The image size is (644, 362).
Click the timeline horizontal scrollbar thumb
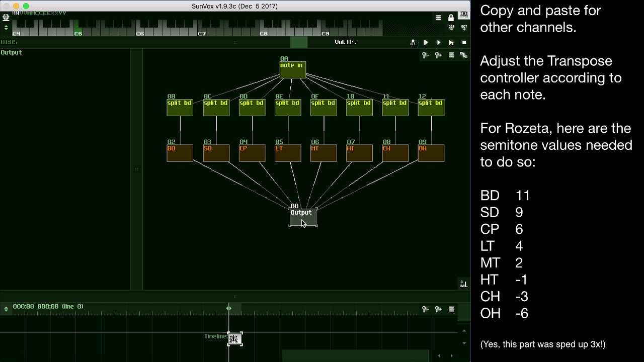(x=355, y=356)
